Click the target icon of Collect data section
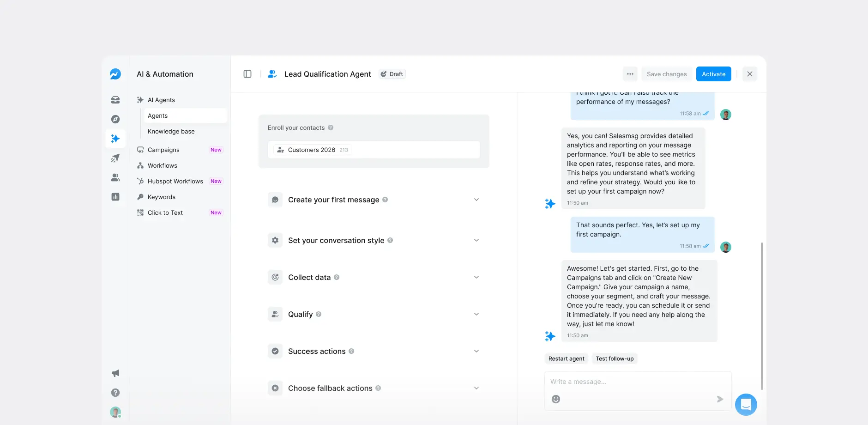Image resolution: width=868 pixels, height=425 pixels. pyautogui.click(x=275, y=277)
